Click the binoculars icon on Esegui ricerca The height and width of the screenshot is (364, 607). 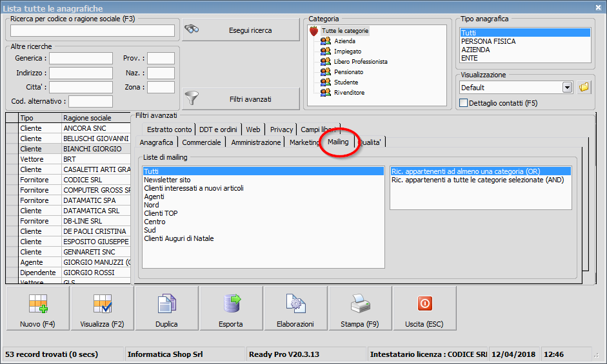(x=192, y=28)
